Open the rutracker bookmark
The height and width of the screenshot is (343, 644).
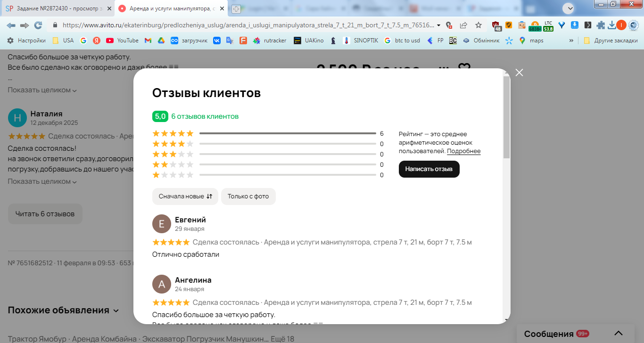point(270,41)
